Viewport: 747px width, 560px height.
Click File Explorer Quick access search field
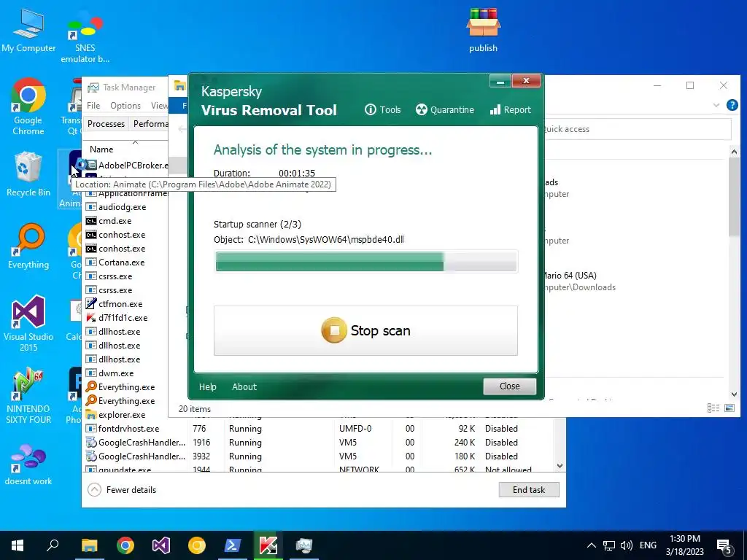[637, 129]
